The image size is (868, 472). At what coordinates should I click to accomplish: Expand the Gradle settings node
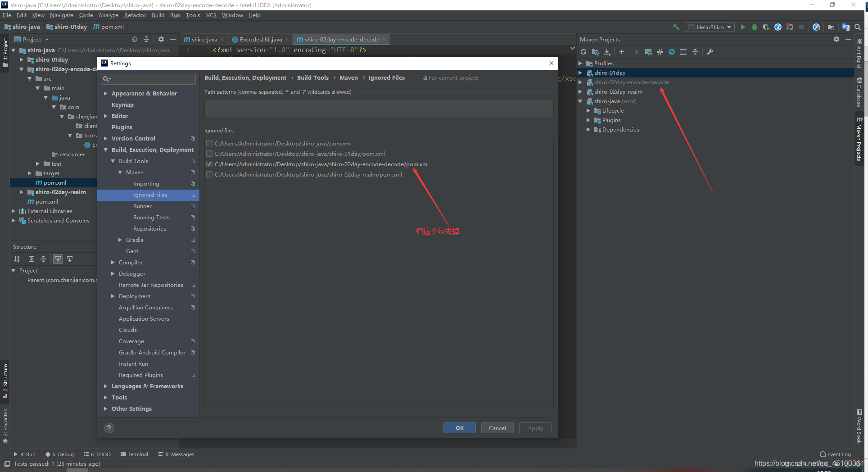[120, 240]
